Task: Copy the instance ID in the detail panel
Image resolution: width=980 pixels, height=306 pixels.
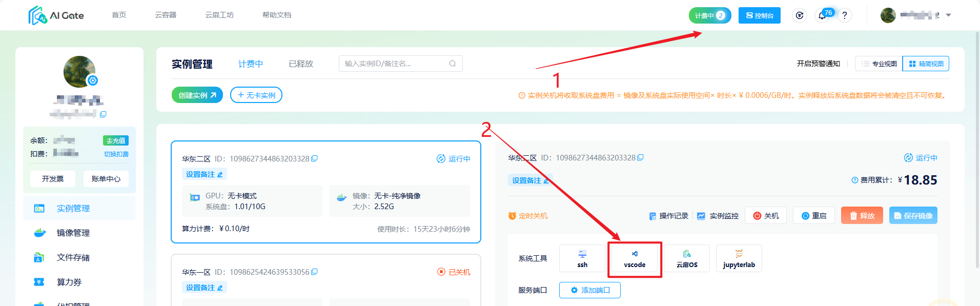Action: click(641, 157)
